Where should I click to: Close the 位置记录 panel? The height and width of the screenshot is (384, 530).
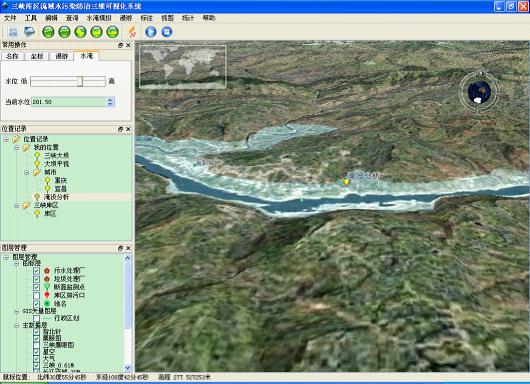(x=128, y=129)
